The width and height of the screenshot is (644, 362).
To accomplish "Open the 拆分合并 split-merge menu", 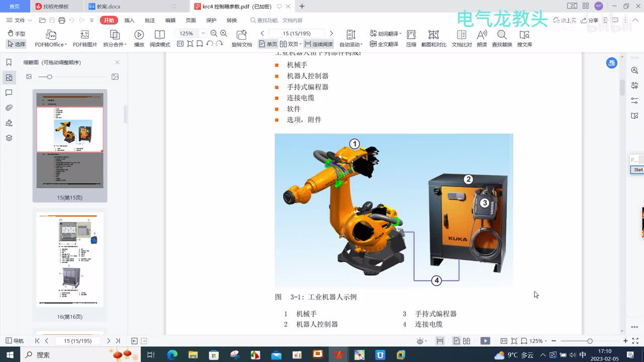I will tap(115, 39).
